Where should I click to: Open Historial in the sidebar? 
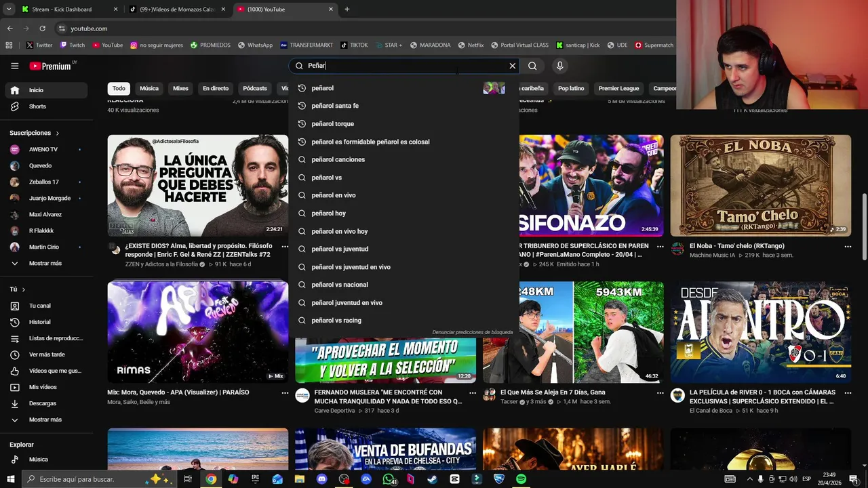(46, 322)
